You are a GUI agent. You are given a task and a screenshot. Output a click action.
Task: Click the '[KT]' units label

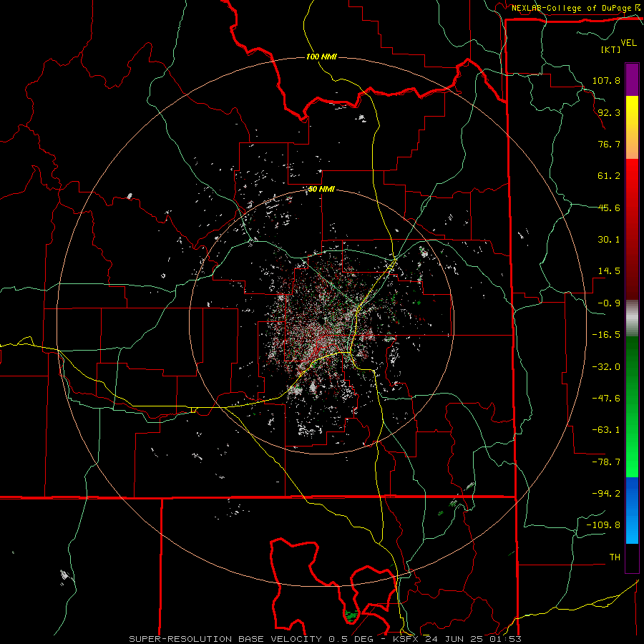(611, 49)
